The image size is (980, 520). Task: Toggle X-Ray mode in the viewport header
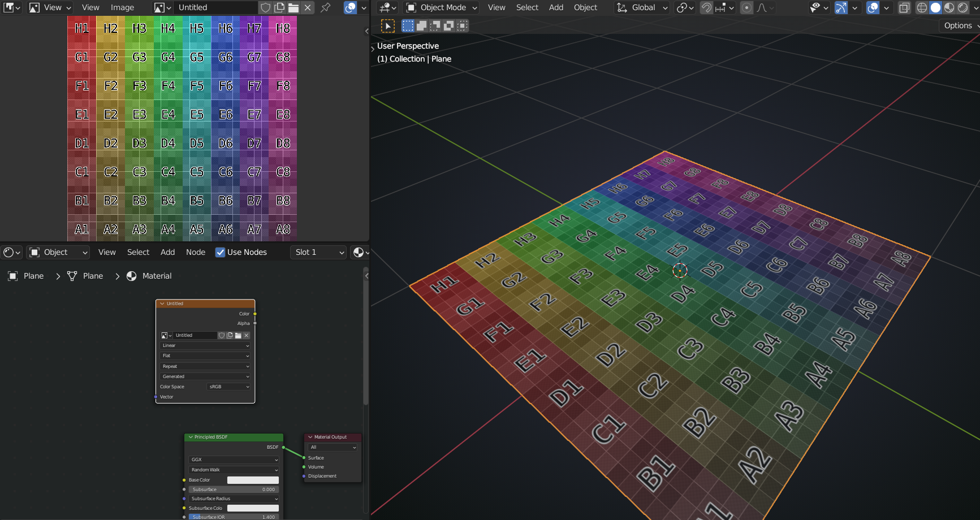(904, 7)
